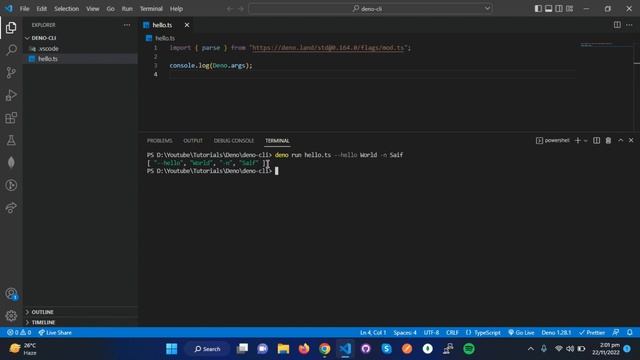Open Spotify from the taskbar
Screen dimensions: 640x360
pos(469,349)
